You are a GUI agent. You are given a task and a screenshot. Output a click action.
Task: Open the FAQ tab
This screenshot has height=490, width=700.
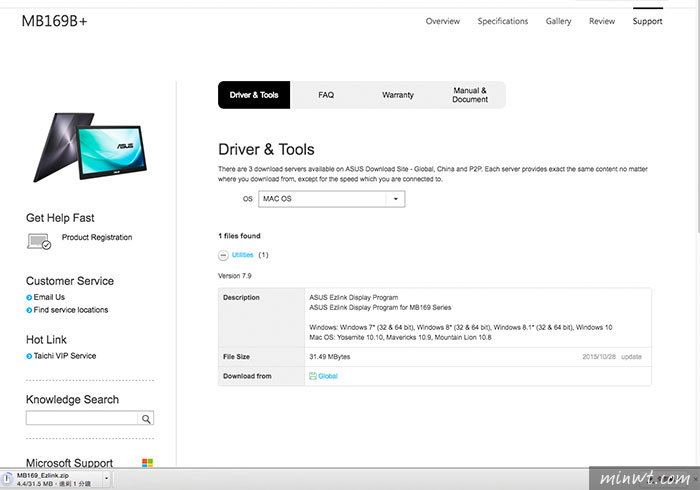pos(326,95)
